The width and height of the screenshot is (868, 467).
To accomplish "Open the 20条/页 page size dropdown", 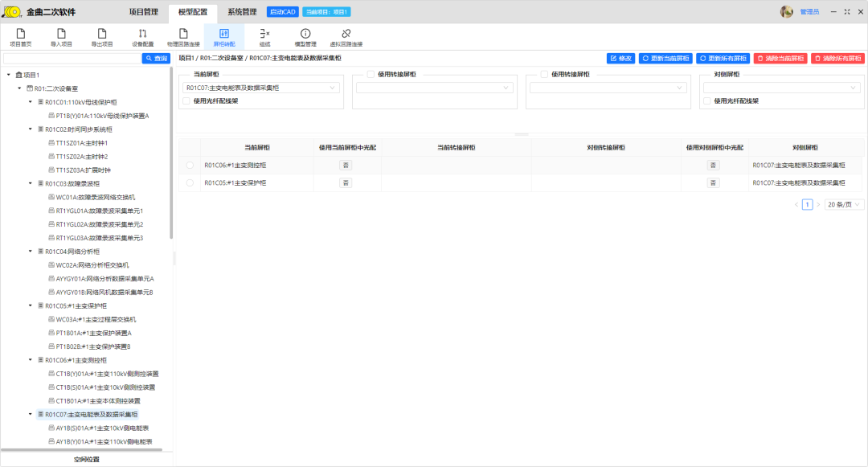I will (844, 204).
